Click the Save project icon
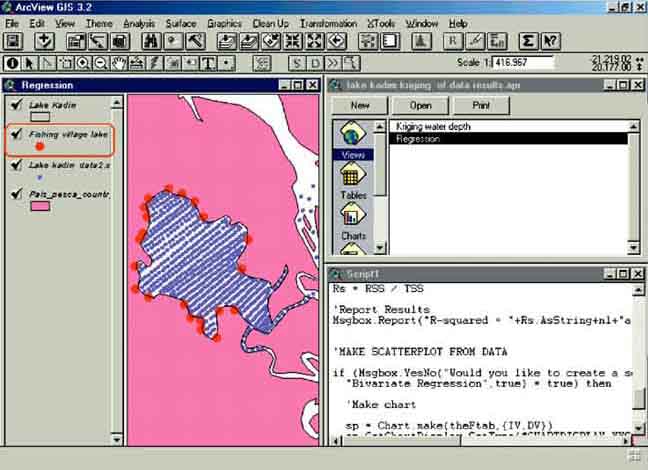The width and height of the screenshot is (648, 470). tap(14, 42)
